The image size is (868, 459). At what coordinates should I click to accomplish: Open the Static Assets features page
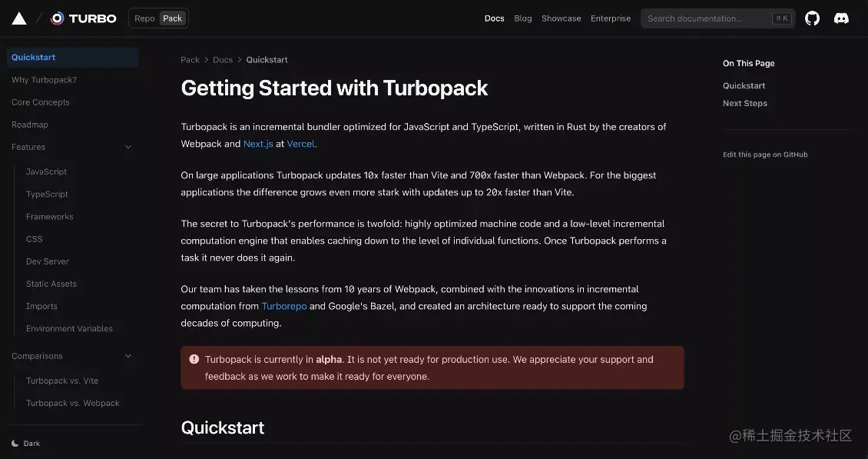coord(51,284)
